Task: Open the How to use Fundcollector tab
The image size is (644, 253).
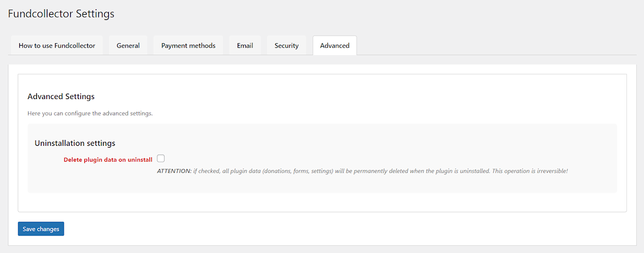Action: click(x=57, y=46)
